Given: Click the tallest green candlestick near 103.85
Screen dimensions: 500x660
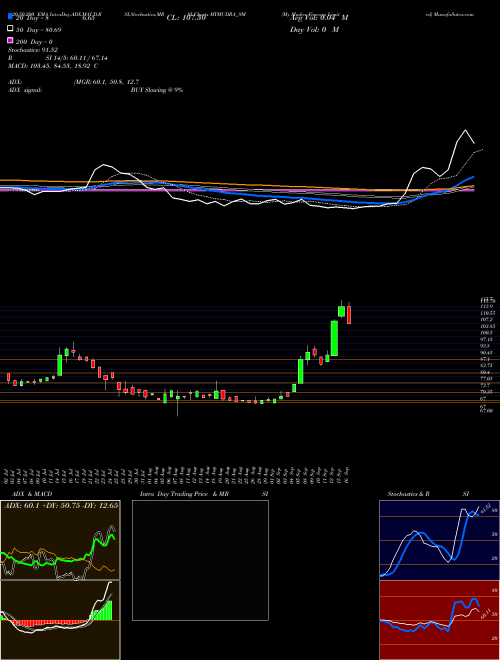Looking at the screenshot, I should (334, 338).
